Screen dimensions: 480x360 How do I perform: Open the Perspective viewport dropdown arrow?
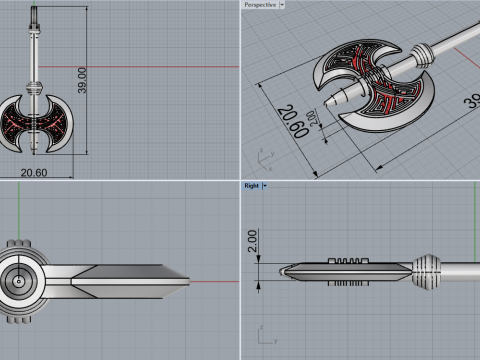click(282, 5)
